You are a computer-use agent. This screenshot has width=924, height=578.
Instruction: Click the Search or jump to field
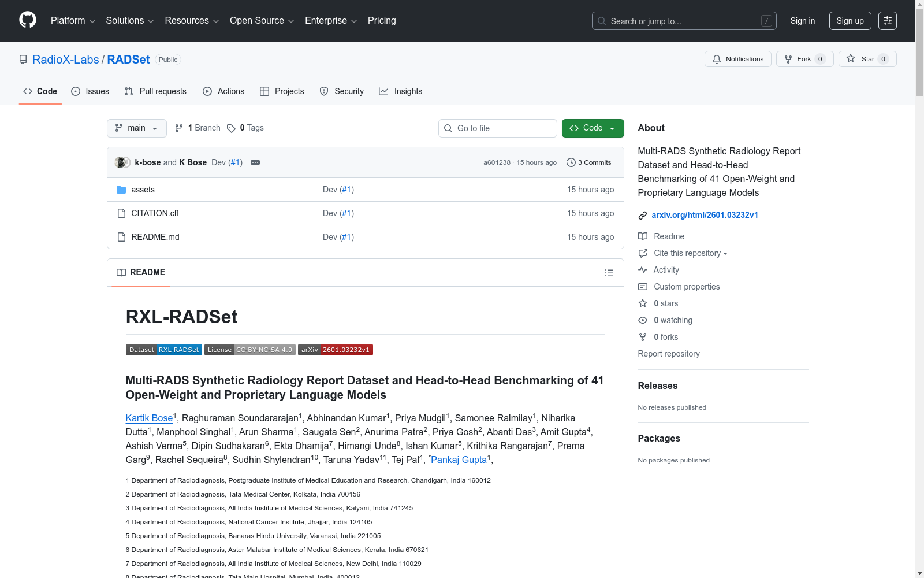[684, 21]
